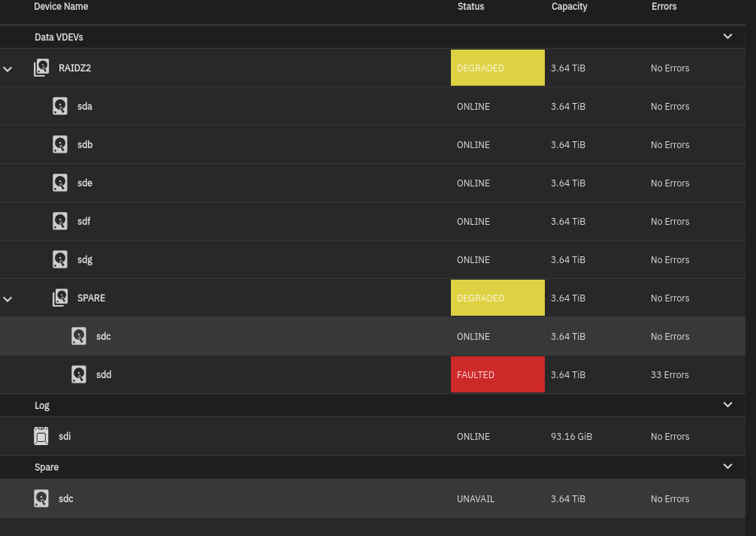Select the sde disk name

point(85,183)
